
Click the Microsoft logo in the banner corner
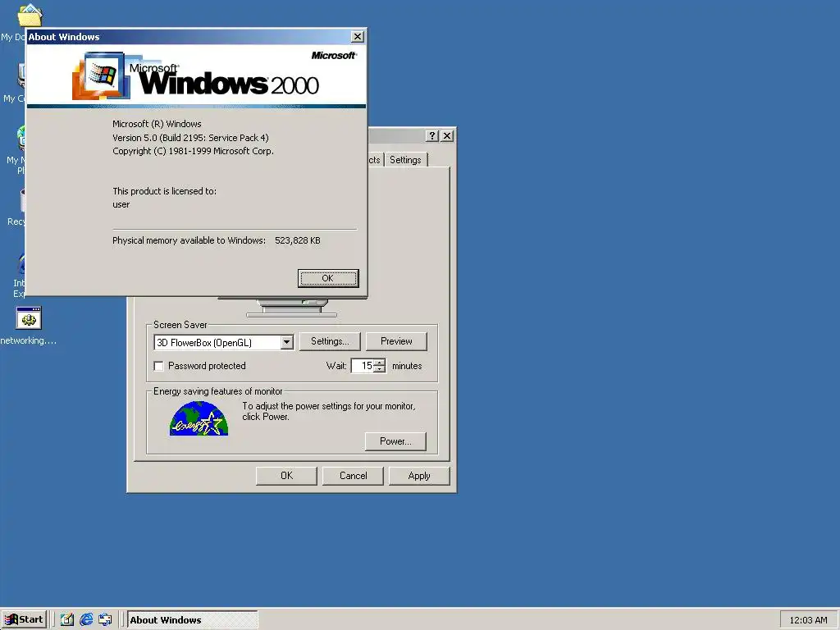(334, 55)
